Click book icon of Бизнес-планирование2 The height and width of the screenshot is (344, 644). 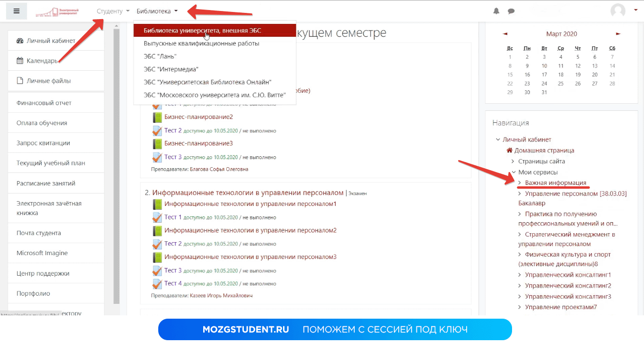pos(157,117)
